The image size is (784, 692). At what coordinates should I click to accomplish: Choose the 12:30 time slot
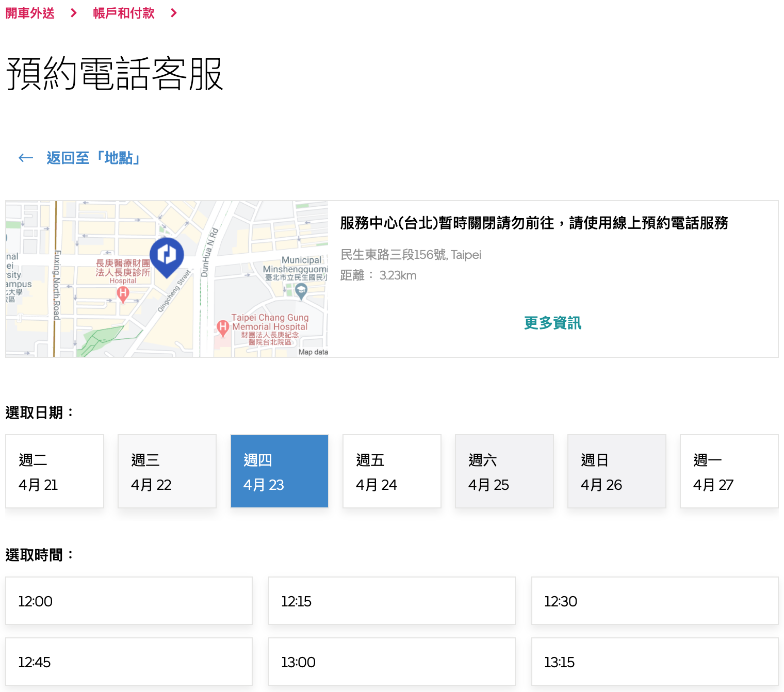coord(655,601)
